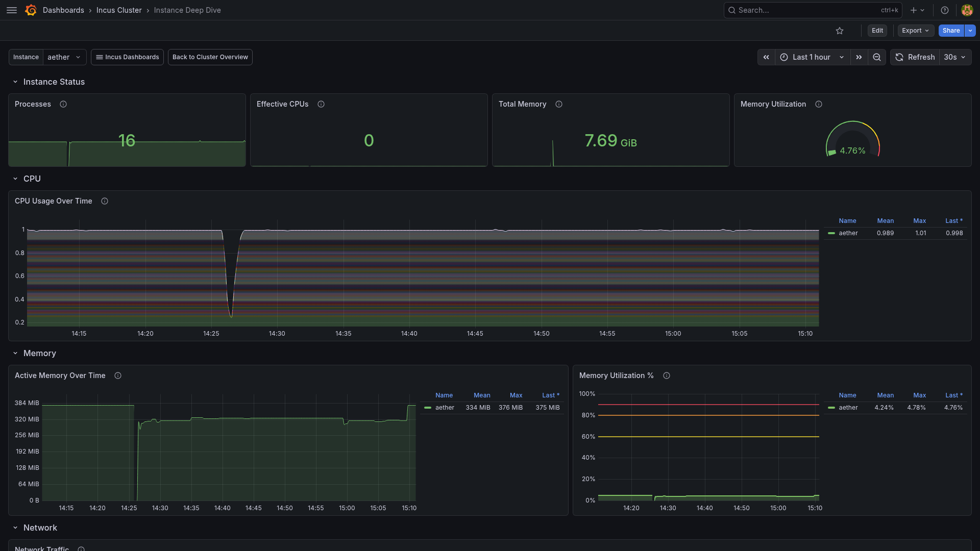
Task: Toggle aether series in CPU legend
Action: (x=848, y=233)
